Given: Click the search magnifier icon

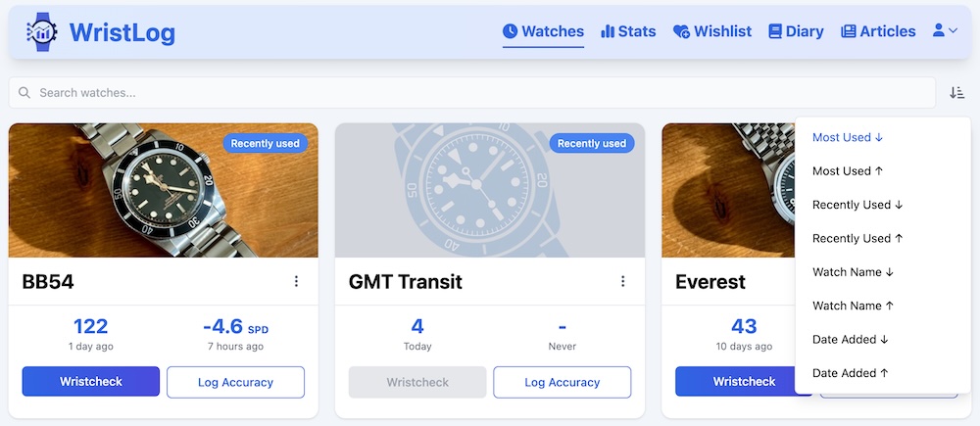Looking at the screenshot, I should point(24,93).
